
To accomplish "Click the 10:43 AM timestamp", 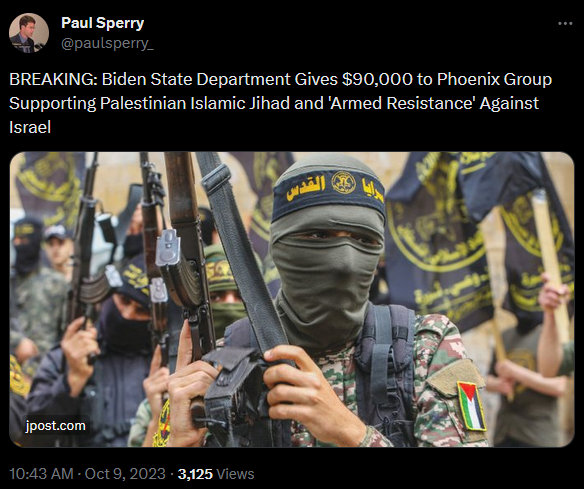I will pyautogui.click(x=41, y=474).
